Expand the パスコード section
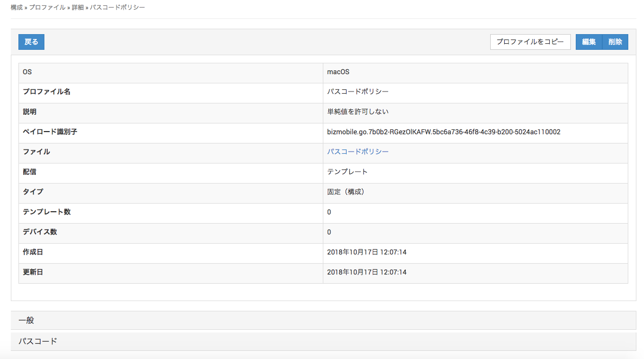 [x=38, y=342]
